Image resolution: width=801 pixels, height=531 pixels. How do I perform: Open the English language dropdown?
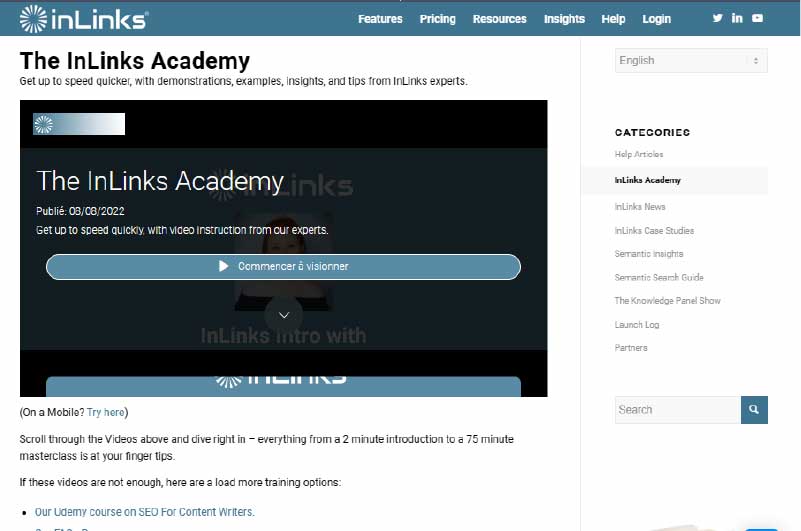point(691,60)
